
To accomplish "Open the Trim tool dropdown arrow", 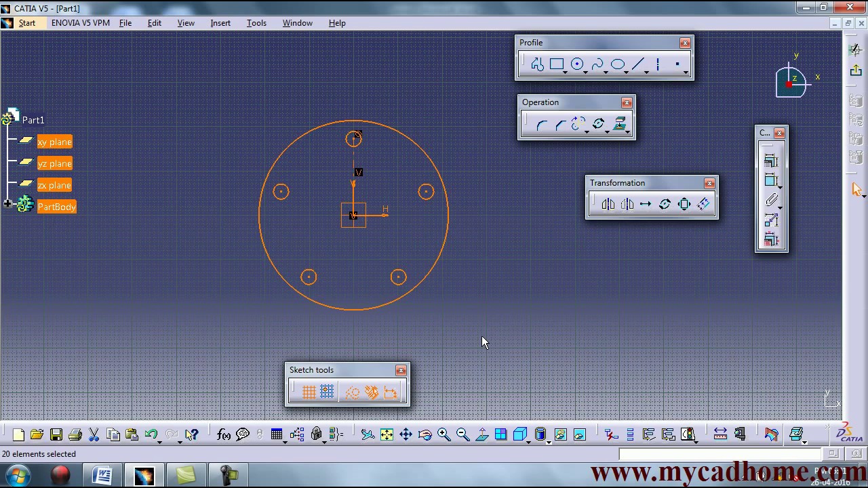I will click(x=587, y=132).
